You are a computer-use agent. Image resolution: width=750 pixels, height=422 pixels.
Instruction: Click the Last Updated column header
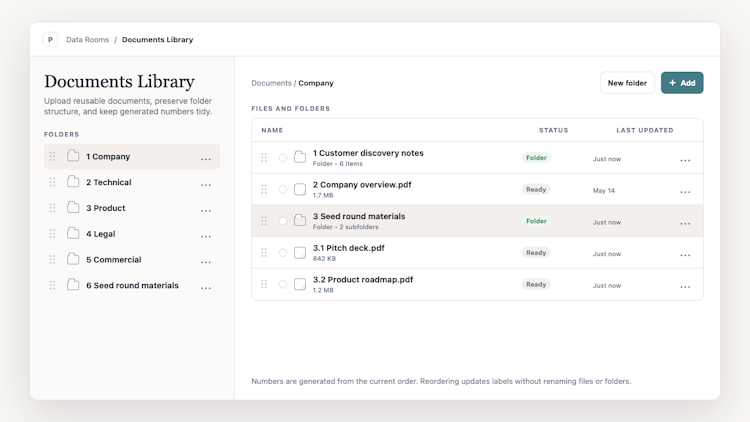[645, 130]
